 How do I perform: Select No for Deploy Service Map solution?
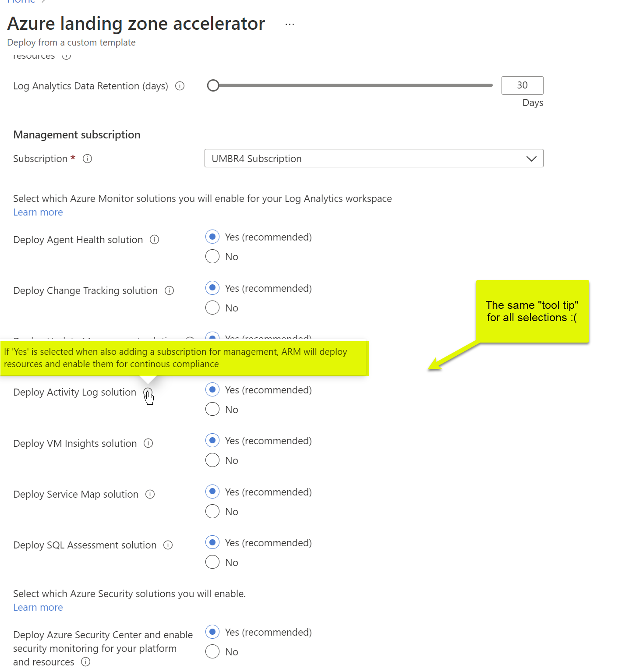click(212, 511)
